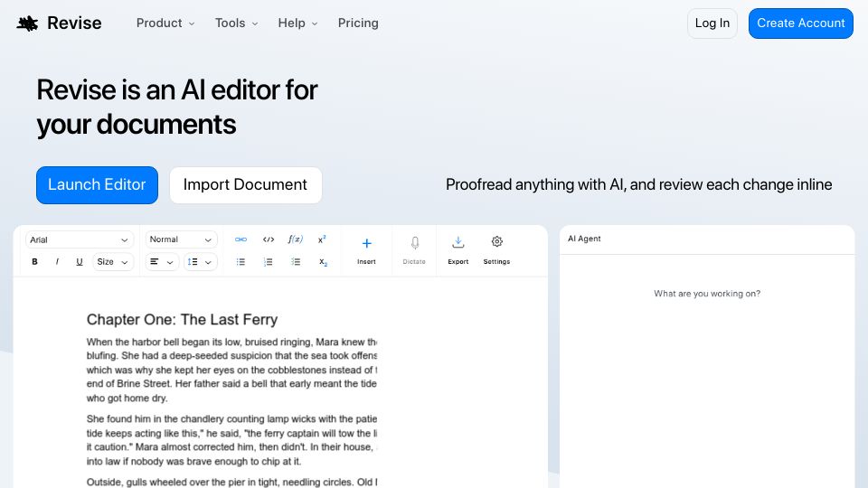Image resolution: width=868 pixels, height=488 pixels.
Task: Expand the Help menu
Action: click(x=297, y=23)
